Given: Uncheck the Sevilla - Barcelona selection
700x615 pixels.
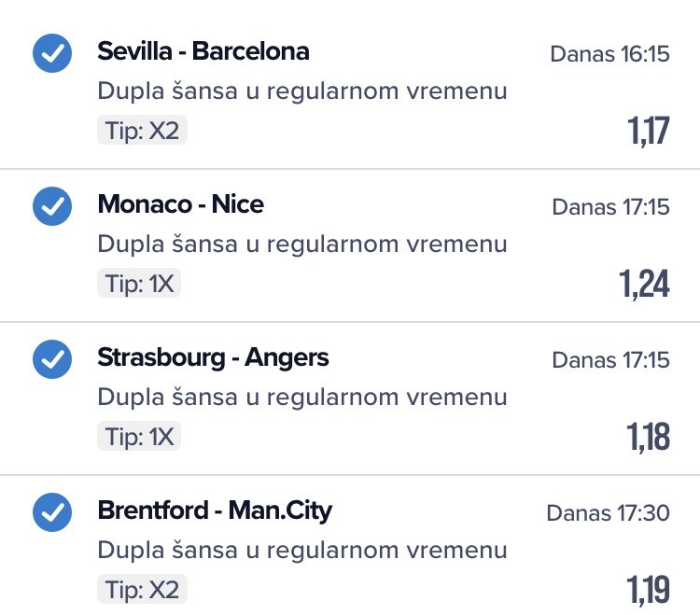Looking at the screenshot, I should point(52,53).
